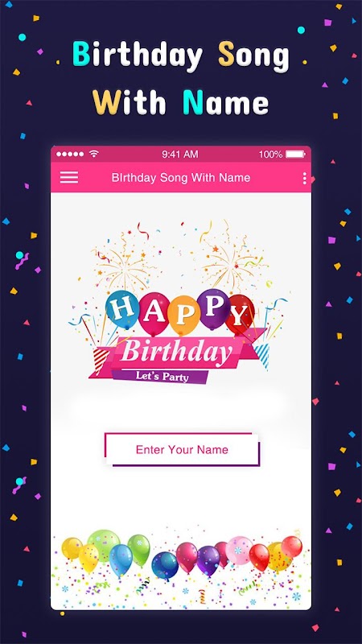Tap the Enter Your Name field

point(183,449)
